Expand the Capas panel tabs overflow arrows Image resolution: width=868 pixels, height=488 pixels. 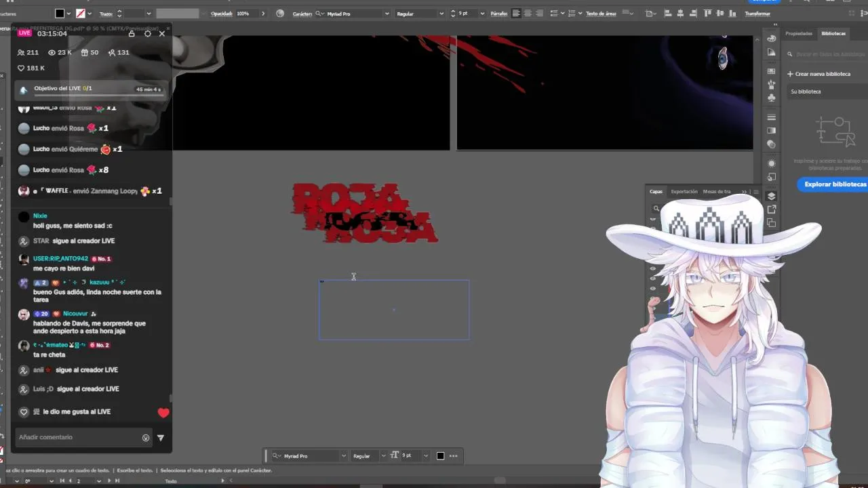click(745, 192)
